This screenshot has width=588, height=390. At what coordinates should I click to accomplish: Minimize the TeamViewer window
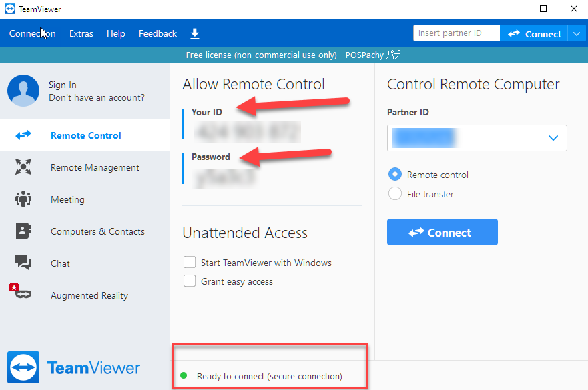pos(513,9)
